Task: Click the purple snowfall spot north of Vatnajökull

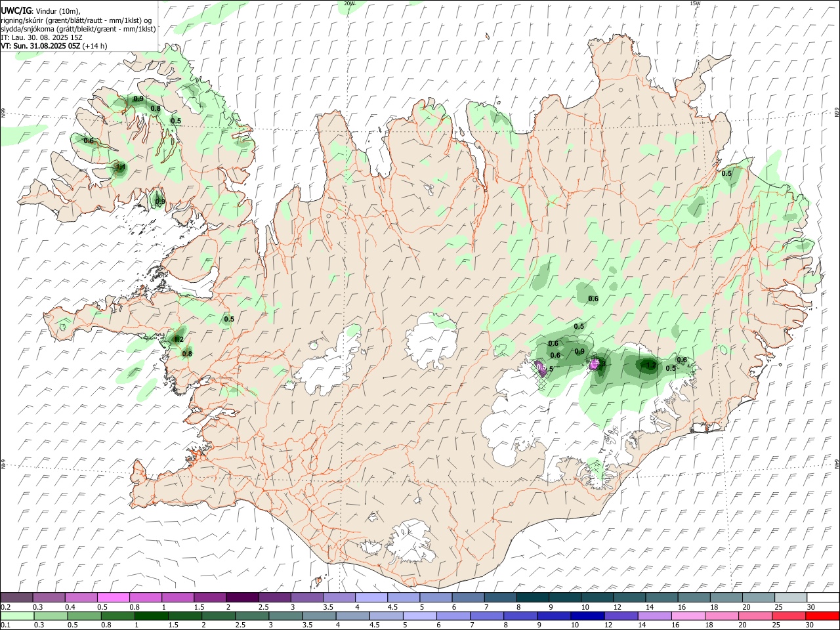Action: [x=595, y=363]
